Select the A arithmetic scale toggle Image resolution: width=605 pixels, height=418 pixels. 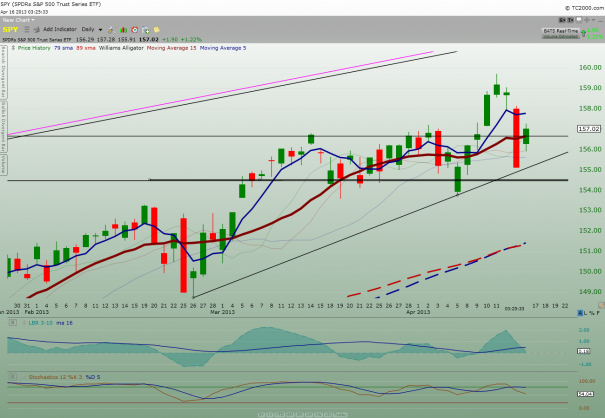pos(580,313)
